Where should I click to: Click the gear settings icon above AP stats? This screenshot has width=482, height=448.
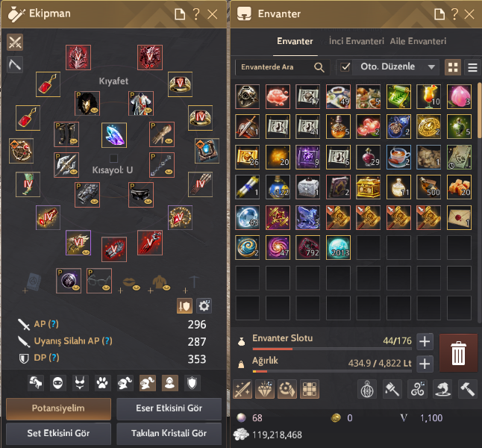204,306
